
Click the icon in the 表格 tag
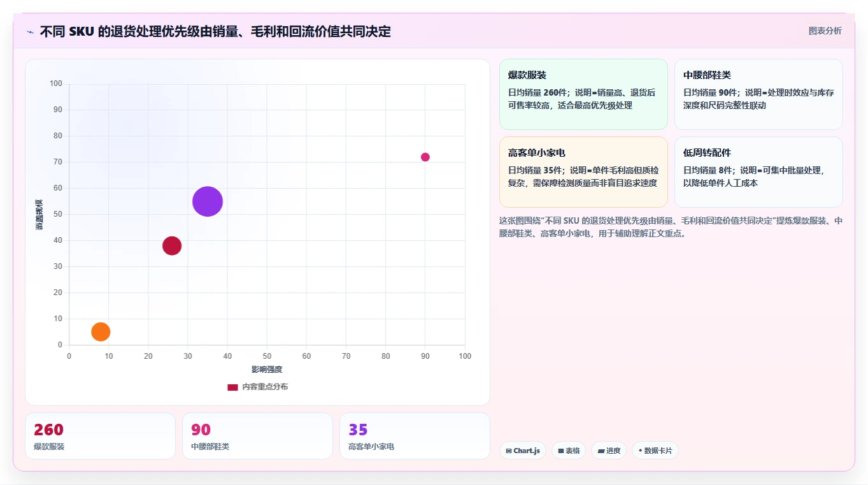tap(561, 451)
